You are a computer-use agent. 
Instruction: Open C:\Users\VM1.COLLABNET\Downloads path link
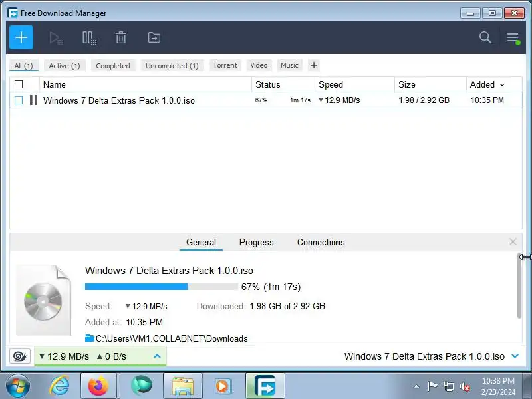click(x=172, y=338)
